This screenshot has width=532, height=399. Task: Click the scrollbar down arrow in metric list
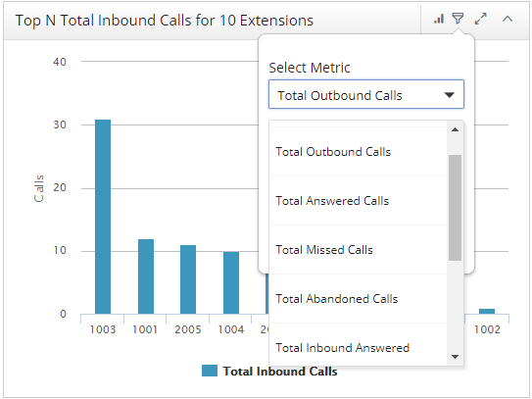click(455, 357)
